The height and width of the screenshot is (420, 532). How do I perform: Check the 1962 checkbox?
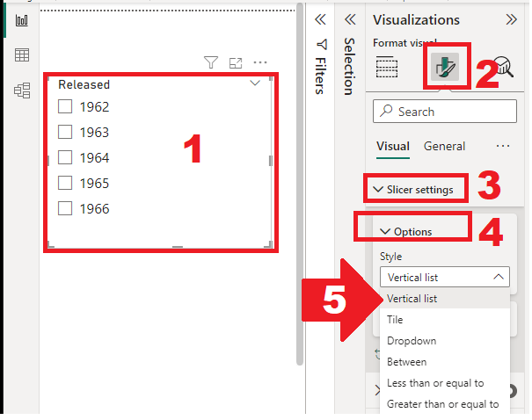tap(64, 107)
